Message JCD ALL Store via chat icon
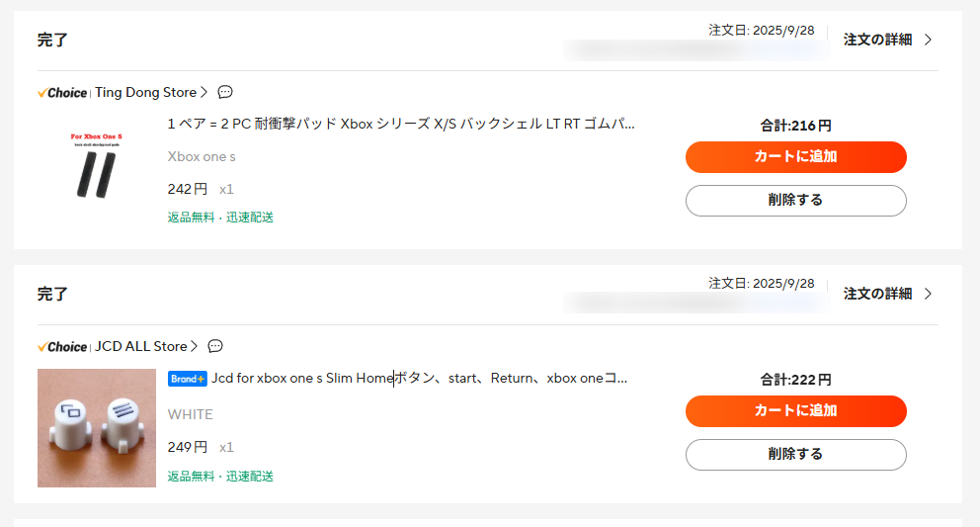 point(215,346)
